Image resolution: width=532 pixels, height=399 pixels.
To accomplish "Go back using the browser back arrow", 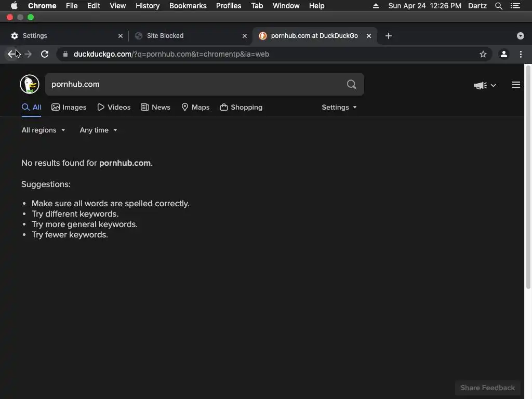I will pyautogui.click(x=11, y=54).
